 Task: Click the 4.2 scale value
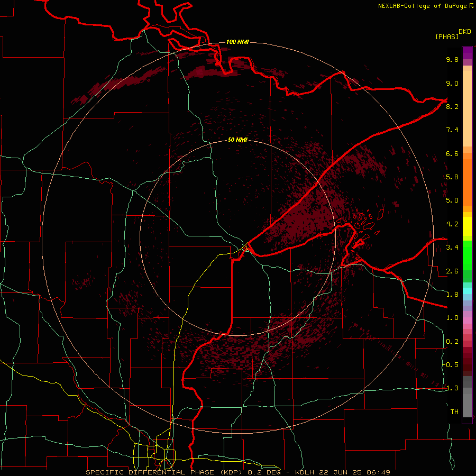(x=452, y=224)
